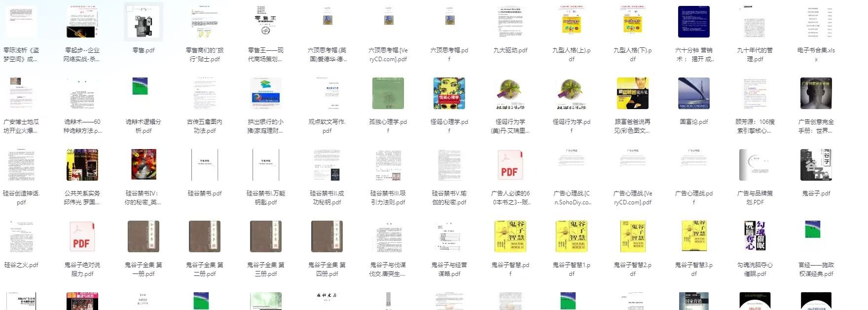868x310 pixels.
Task: Open the 勾魂洗脑夺心催眠.pdf cover icon
Action: click(x=755, y=236)
